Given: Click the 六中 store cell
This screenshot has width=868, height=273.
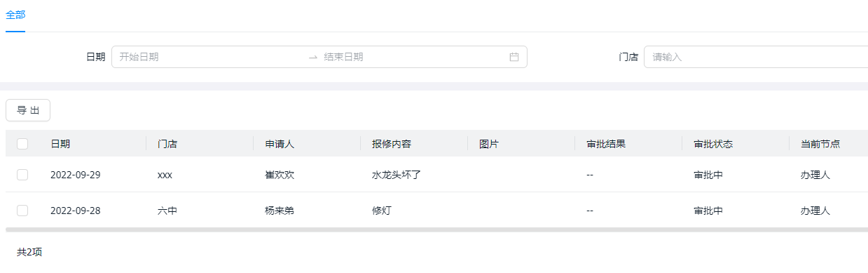Looking at the screenshot, I should pos(167,210).
